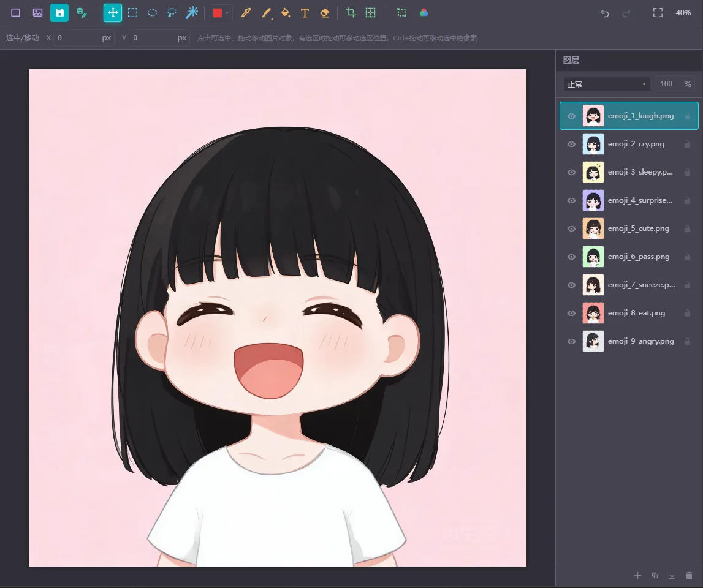Toggle lock on emoji_2_cry.png layer
Viewport: 703px width, 588px height.
coord(687,145)
